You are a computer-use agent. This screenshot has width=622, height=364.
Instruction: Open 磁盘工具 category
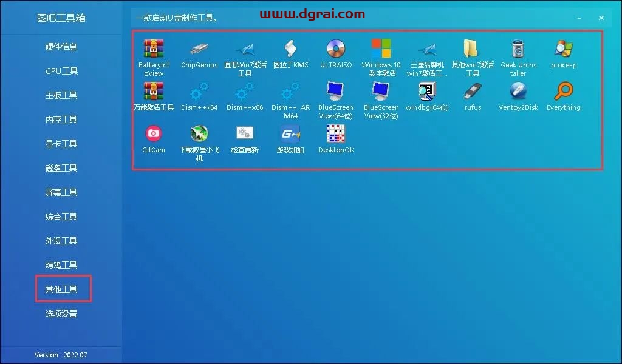(61, 168)
